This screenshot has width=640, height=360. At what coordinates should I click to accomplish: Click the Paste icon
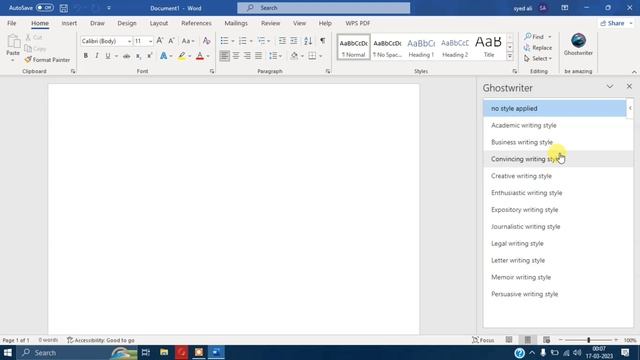pyautogui.click(x=13, y=41)
